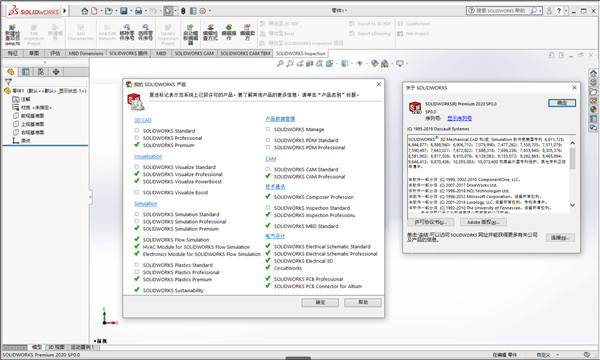The height and width of the screenshot is (360, 600).
Task: Toggle SOLIDWORKS Premium checkmark
Action: coord(137,145)
